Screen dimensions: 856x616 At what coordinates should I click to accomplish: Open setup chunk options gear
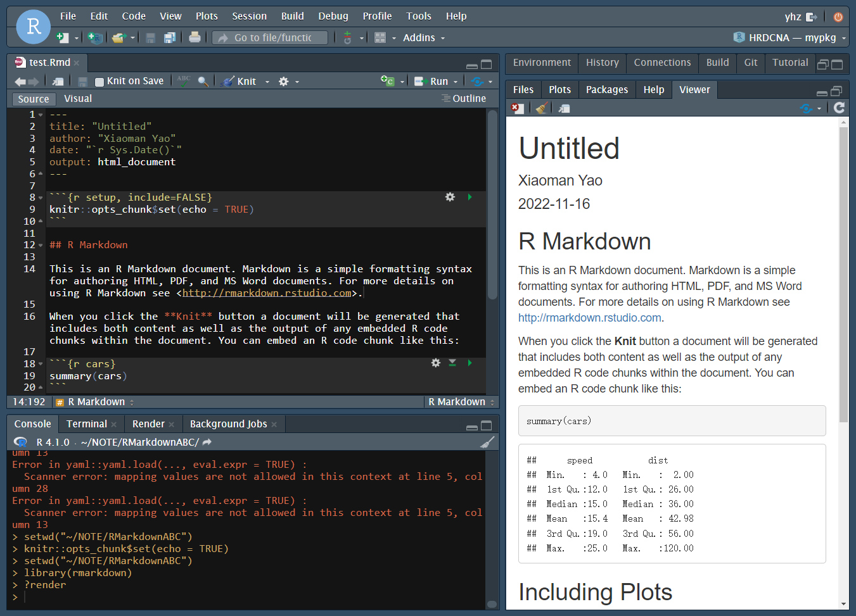(x=450, y=197)
